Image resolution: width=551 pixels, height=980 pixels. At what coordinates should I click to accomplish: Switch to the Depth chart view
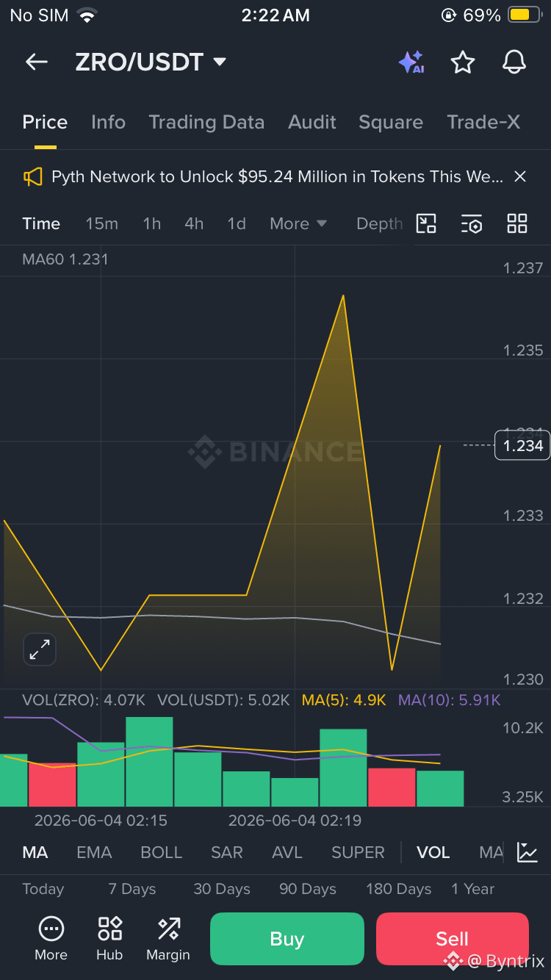(379, 223)
